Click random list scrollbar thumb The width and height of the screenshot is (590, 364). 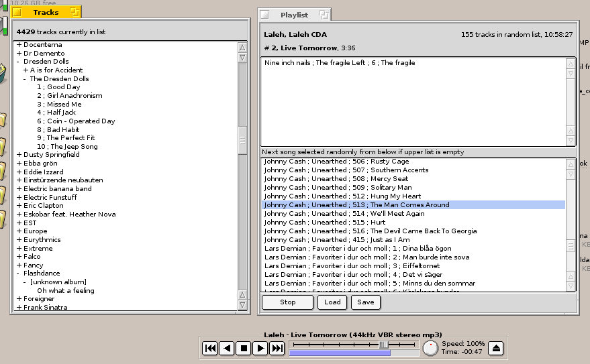pos(571,246)
